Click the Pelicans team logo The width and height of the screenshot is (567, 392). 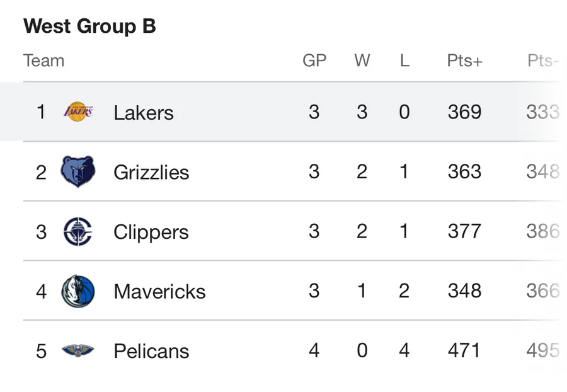click(x=78, y=350)
